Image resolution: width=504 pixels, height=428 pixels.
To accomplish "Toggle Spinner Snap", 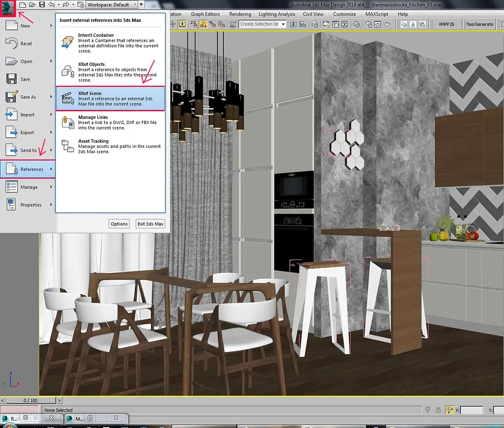I will pos(222,24).
